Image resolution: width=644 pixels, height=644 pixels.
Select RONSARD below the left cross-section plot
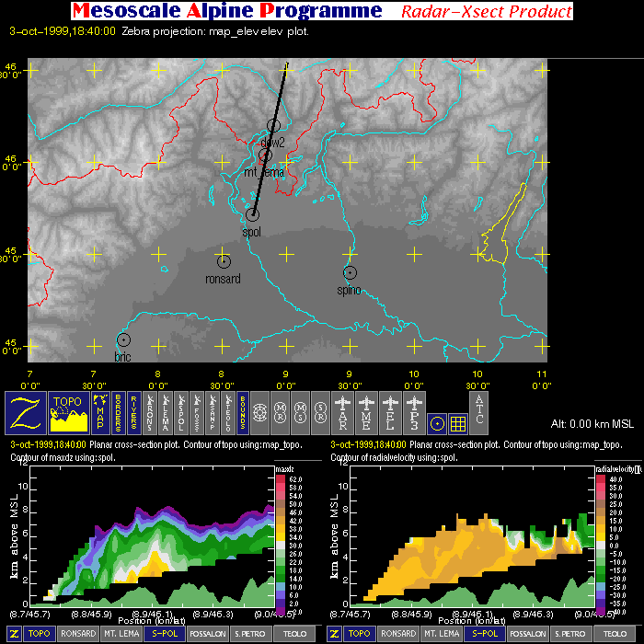78,634
